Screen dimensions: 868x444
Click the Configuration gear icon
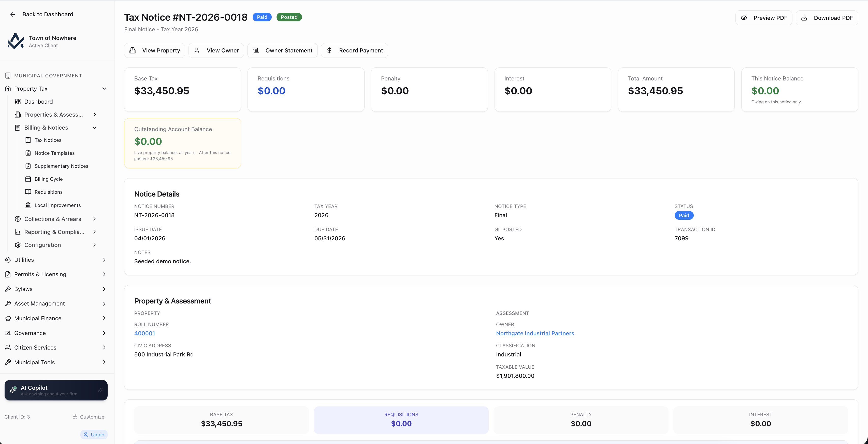(x=18, y=245)
